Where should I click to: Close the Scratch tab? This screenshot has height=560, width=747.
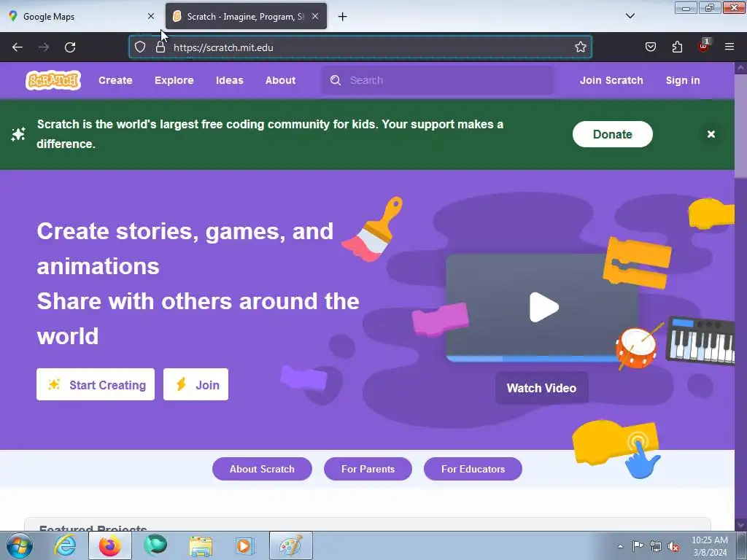coord(315,16)
